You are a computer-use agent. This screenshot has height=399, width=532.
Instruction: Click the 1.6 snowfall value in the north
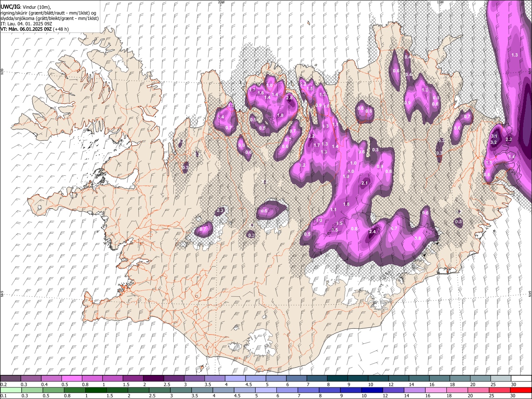261,93
